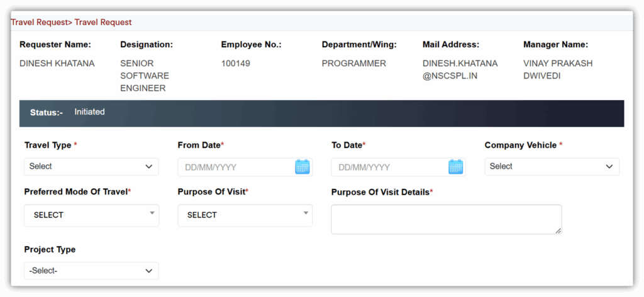Click manager name VINAY PRAKASH DWIVEDI
This screenshot has height=297, width=644.
tap(558, 70)
